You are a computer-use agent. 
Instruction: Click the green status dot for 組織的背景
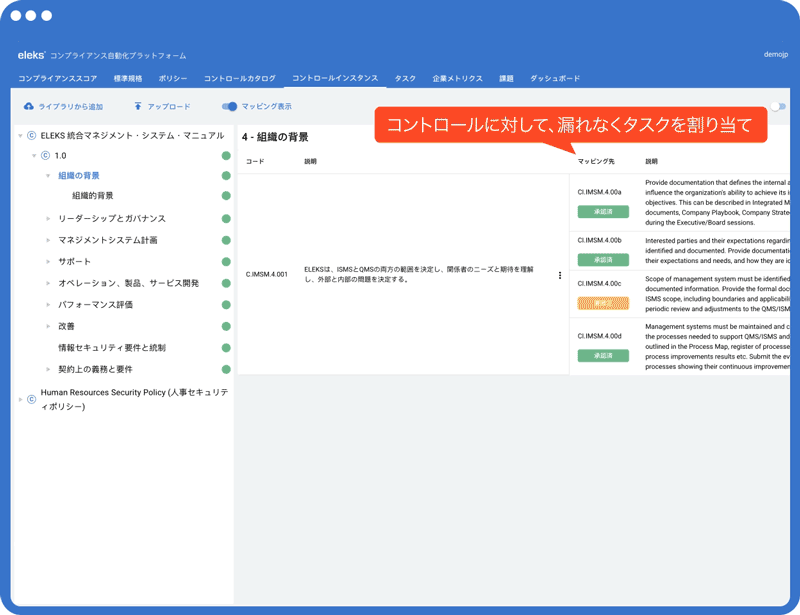226,195
